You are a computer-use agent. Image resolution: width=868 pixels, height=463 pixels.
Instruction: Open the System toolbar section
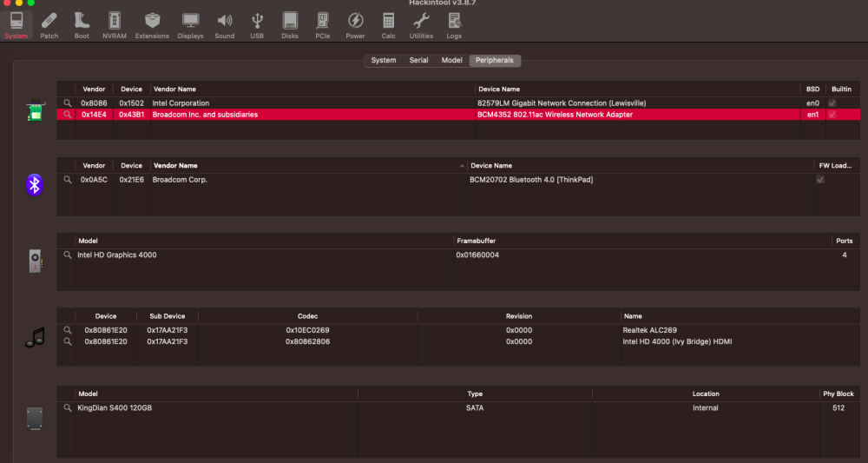coord(16,25)
